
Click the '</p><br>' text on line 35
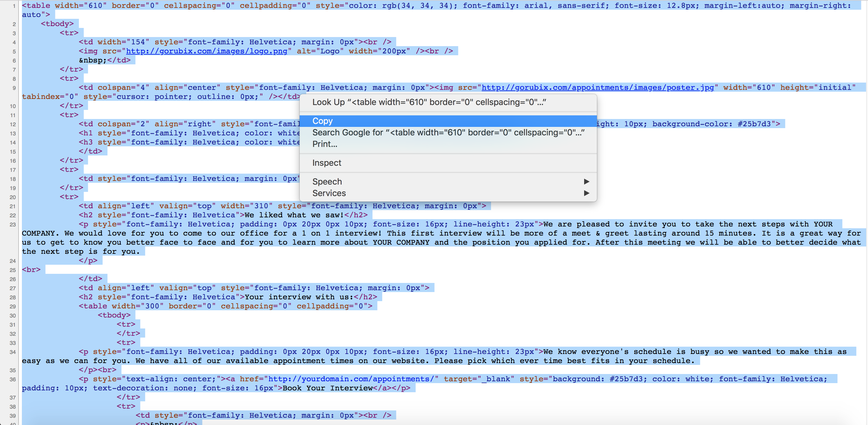pos(98,370)
